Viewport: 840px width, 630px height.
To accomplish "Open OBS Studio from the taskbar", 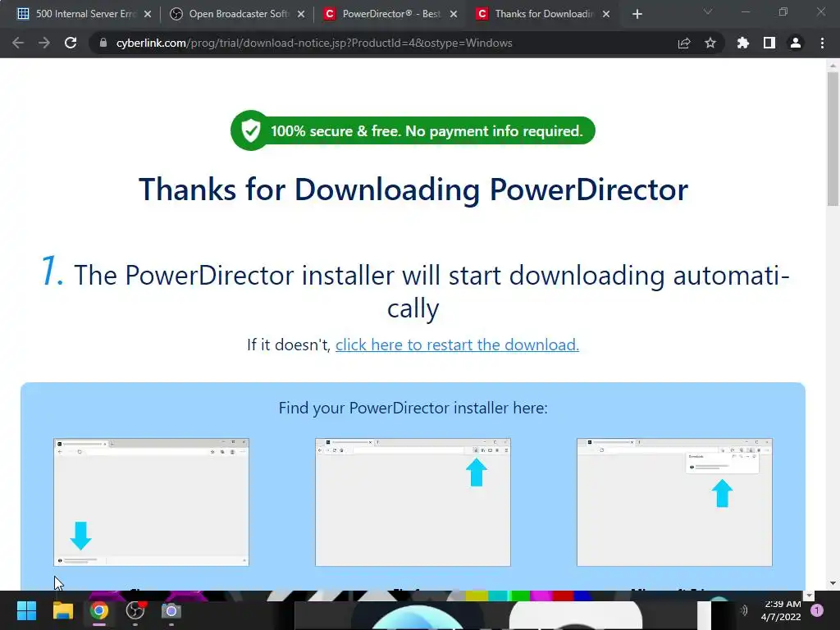I will tap(135, 610).
